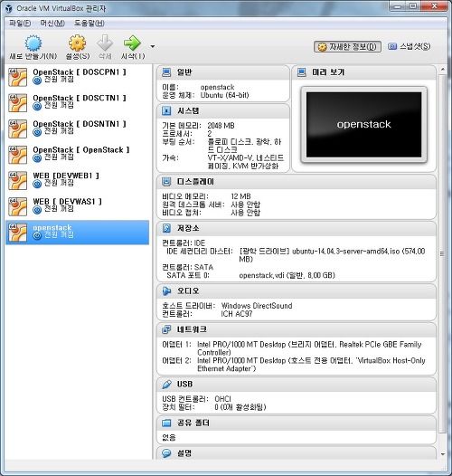Image resolution: width=452 pixels, height=476 pixels.
Task: Click the Storage (저장소) section icon
Action: [x=166, y=228]
